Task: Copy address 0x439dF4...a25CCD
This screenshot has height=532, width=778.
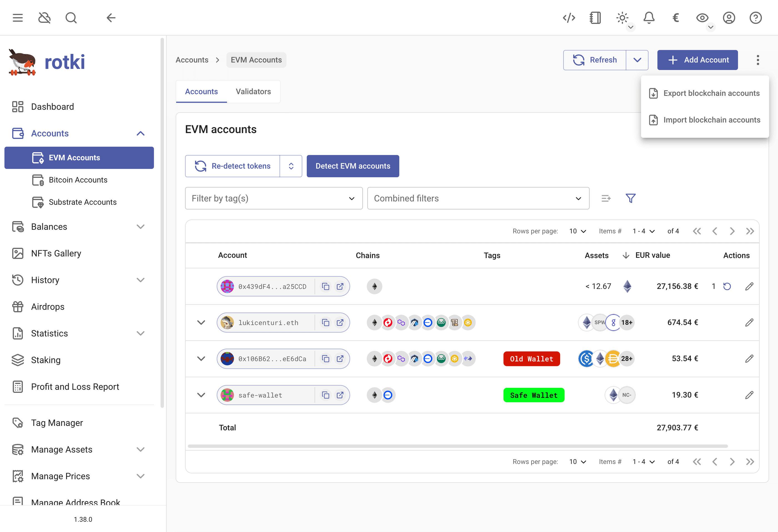Action: [x=325, y=286]
